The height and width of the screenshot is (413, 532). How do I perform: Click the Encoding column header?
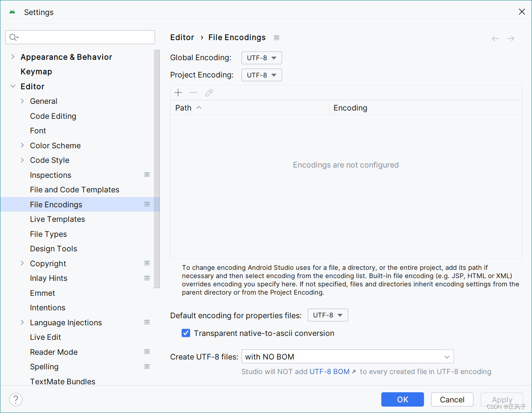(426, 108)
